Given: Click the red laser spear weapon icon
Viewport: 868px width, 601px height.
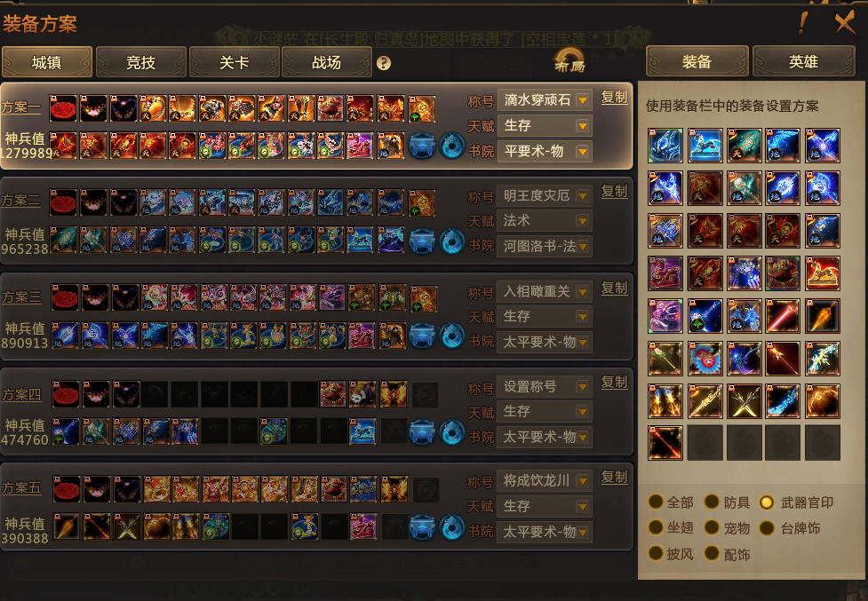Looking at the screenshot, I should pyautogui.click(x=783, y=316).
